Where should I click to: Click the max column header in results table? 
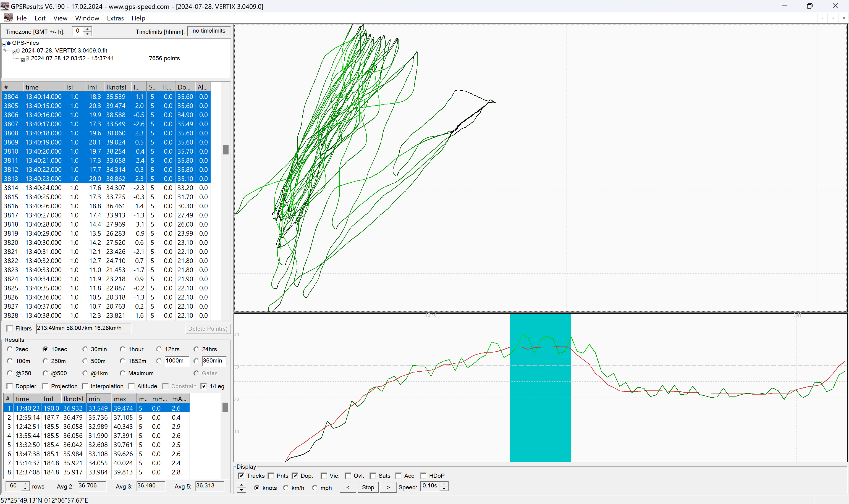pos(124,399)
